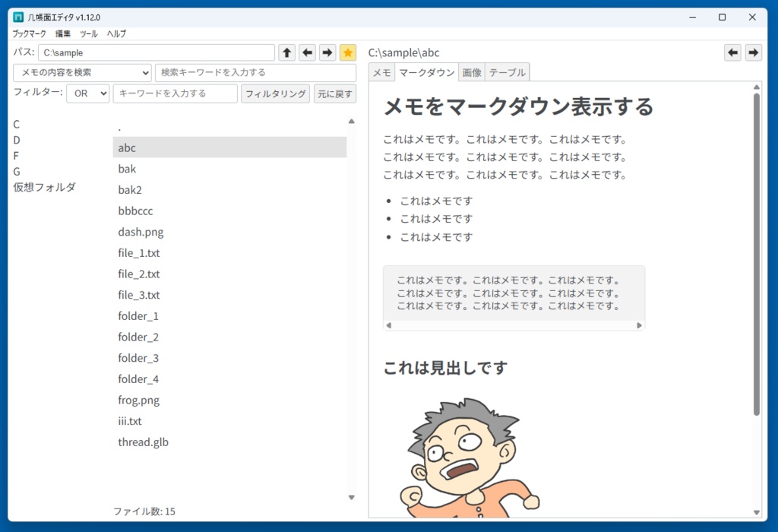Go forward using the right arrow next to the path
This screenshot has width=778, height=532.
click(327, 52)
